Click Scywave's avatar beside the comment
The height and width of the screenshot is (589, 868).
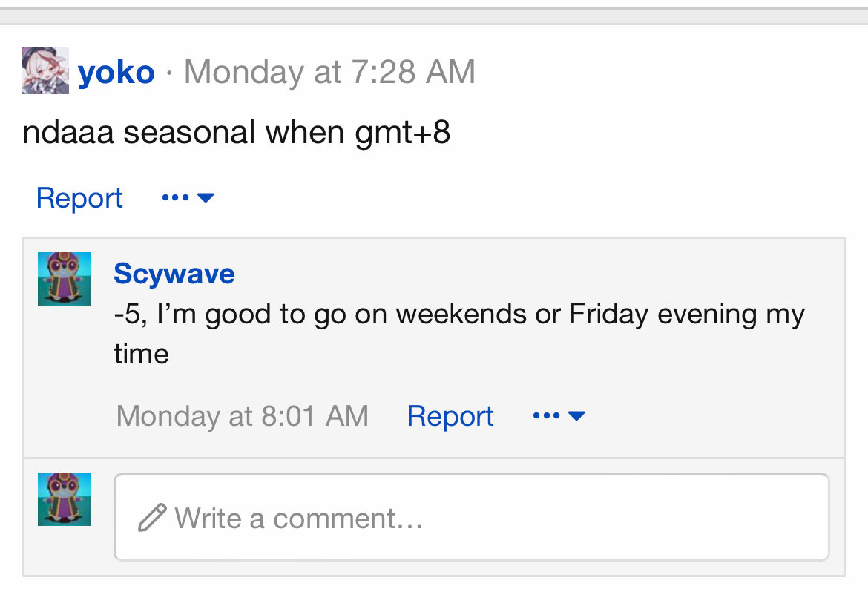tap(65, 279)
